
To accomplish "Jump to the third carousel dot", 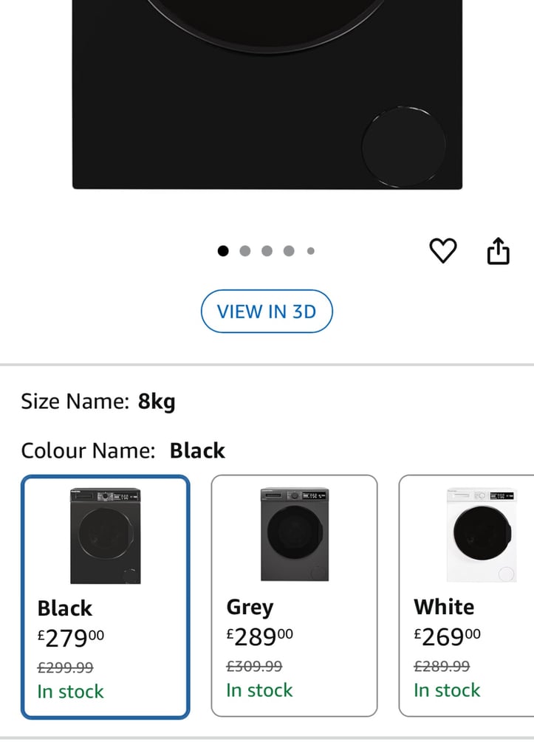I will point(267,251).
